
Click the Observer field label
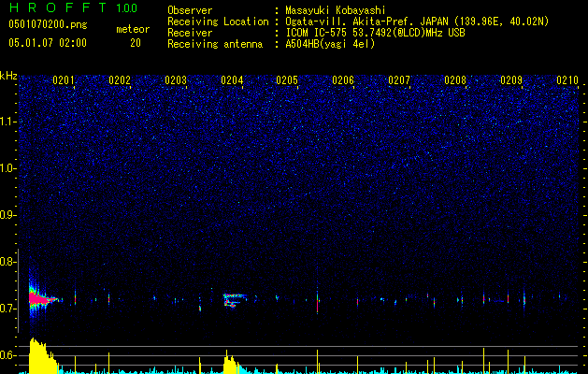(190, 10)
